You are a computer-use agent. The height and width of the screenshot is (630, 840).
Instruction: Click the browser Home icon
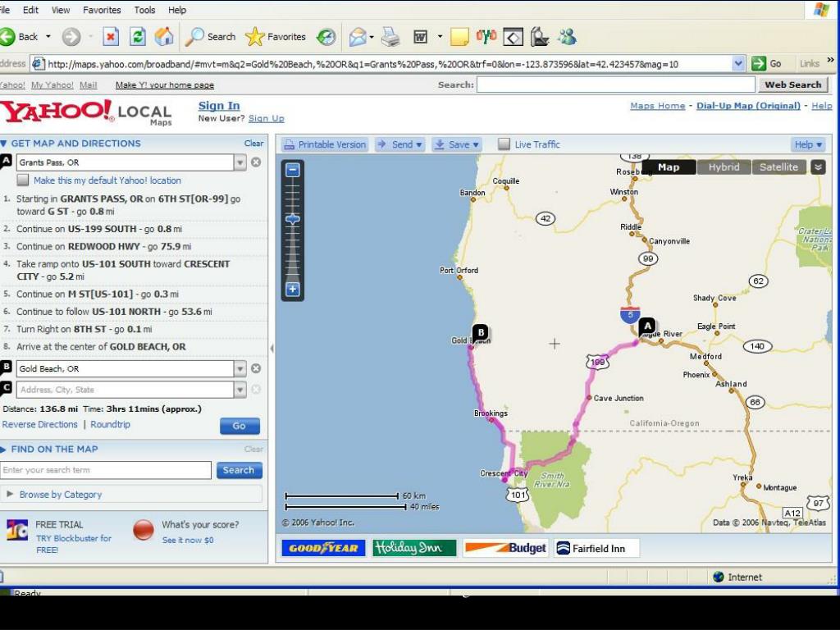click(x=164, y=37)
